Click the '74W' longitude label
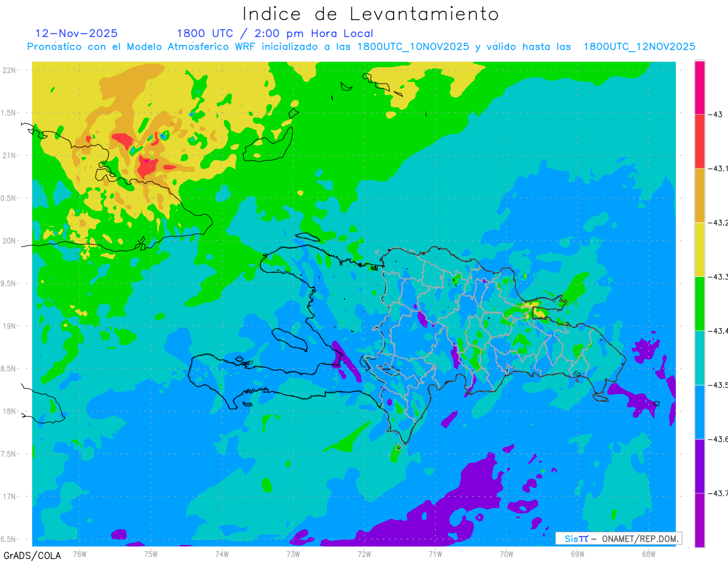This screenshot has height=562, width=728. [222, 554]
